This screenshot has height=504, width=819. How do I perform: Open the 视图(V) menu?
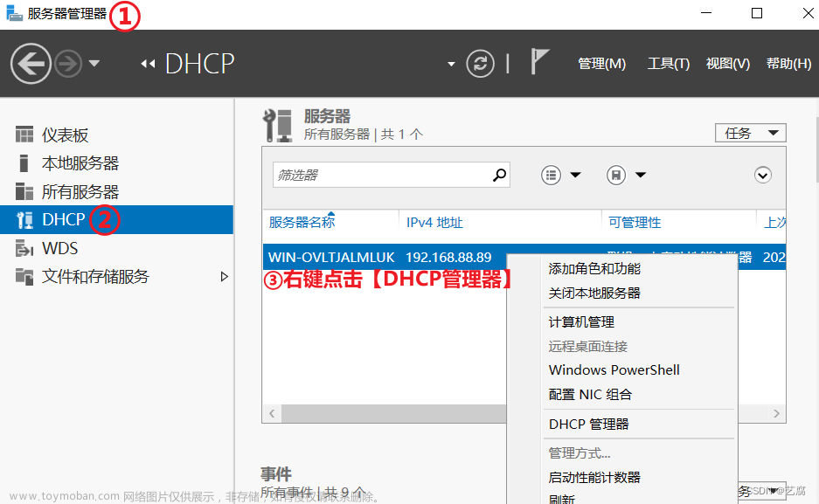(x=728, y=64)
